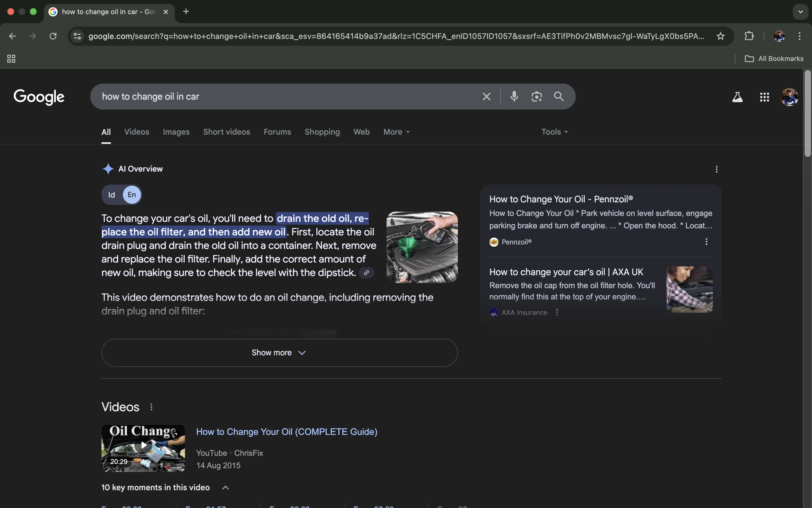The width and height of the screenshot is (812, 508).
Task: Click the link chip after dipstick sentence
Action: (367, 272)
